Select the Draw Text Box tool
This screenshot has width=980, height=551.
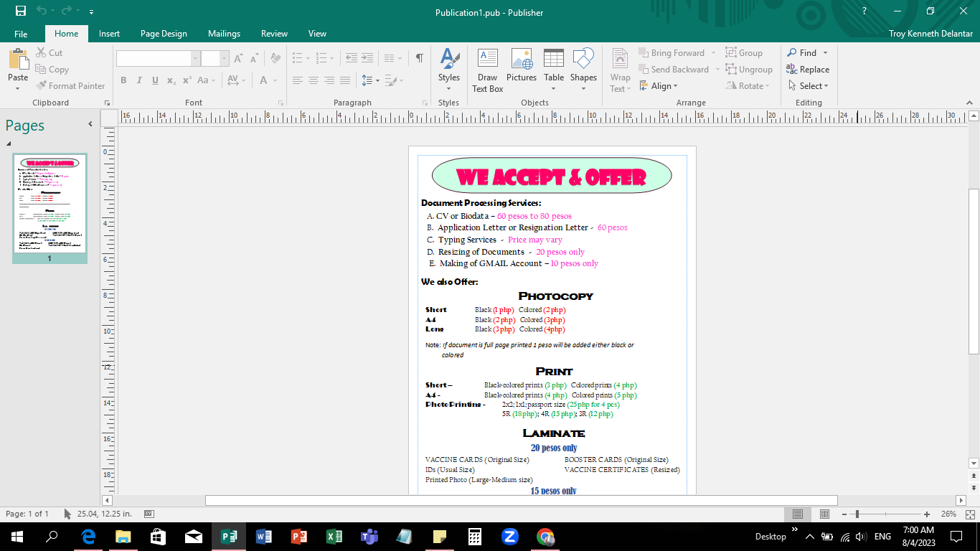tap(487, 70)
